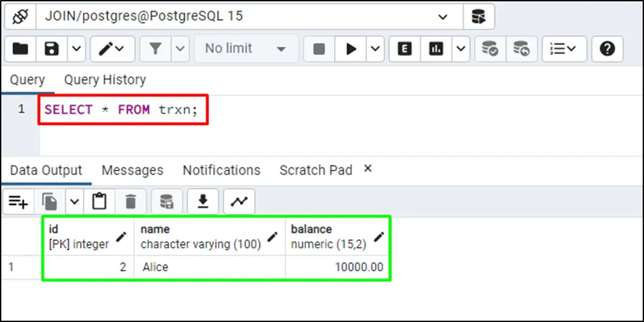Click the Execute query play button
Viewport: 644px width, 322px height.
[351, 49]
